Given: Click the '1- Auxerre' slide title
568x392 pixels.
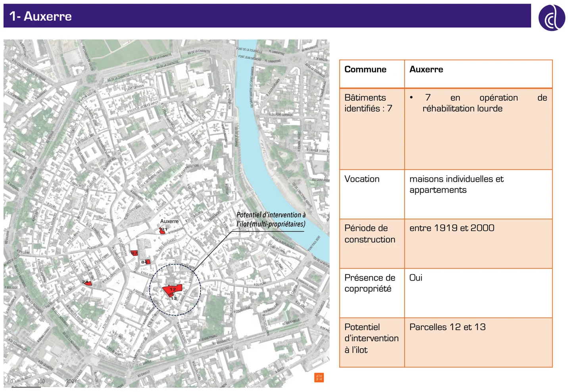Looking at the screenshot, I should (40, 16).
